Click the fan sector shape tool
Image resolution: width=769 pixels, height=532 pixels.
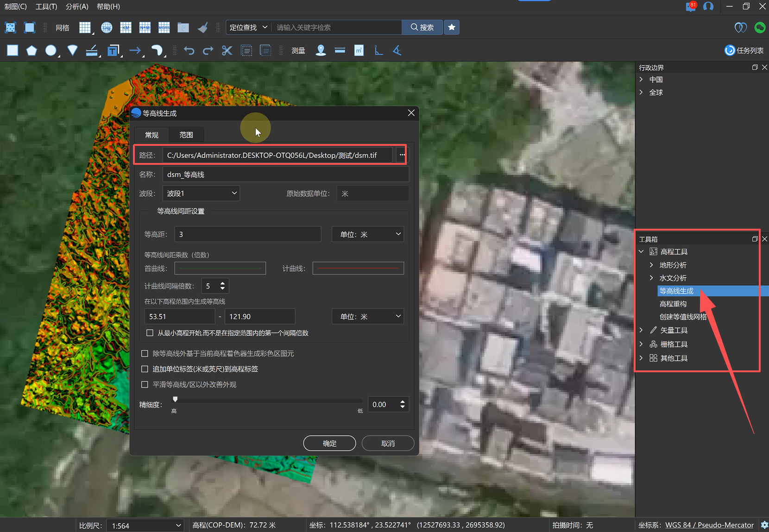[x=72, y=50]
